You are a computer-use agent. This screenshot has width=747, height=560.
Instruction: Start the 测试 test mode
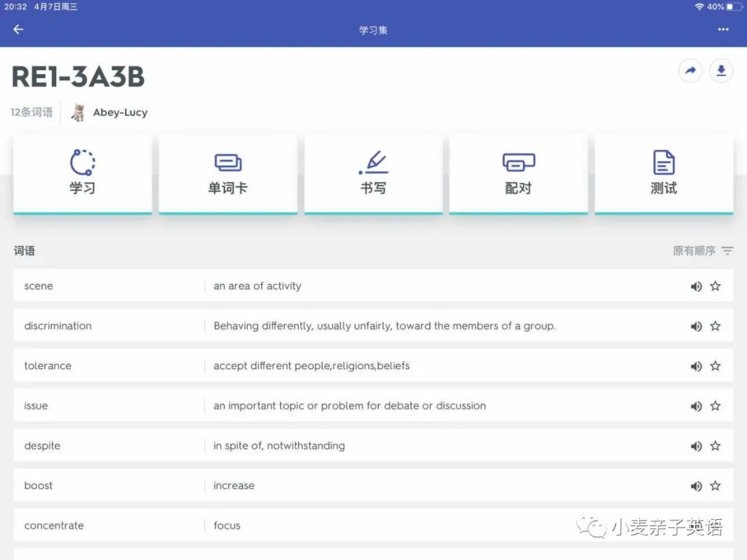click(x=664, y=174)
